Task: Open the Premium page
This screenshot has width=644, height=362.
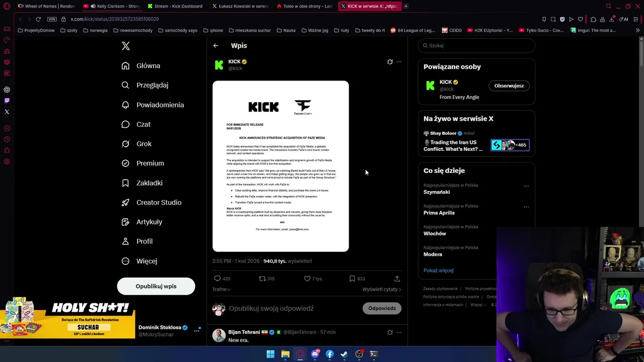Action: pos(143,163)
